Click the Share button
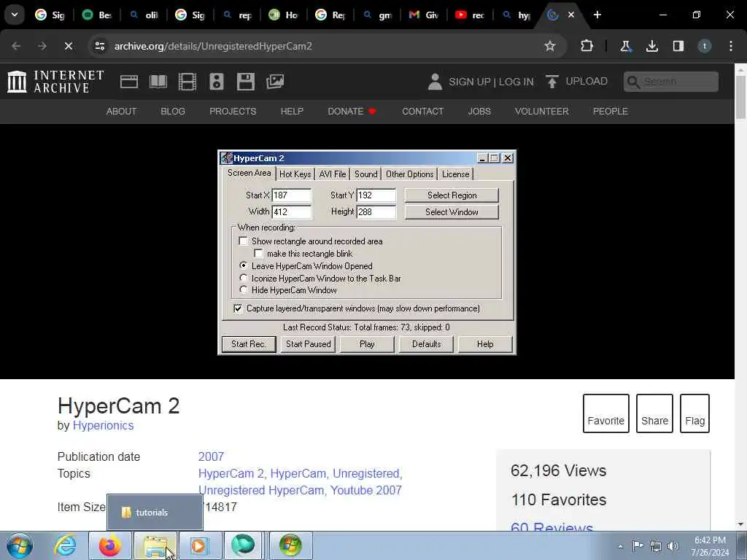Screen dimensions: 747x560 coord(654,413)
